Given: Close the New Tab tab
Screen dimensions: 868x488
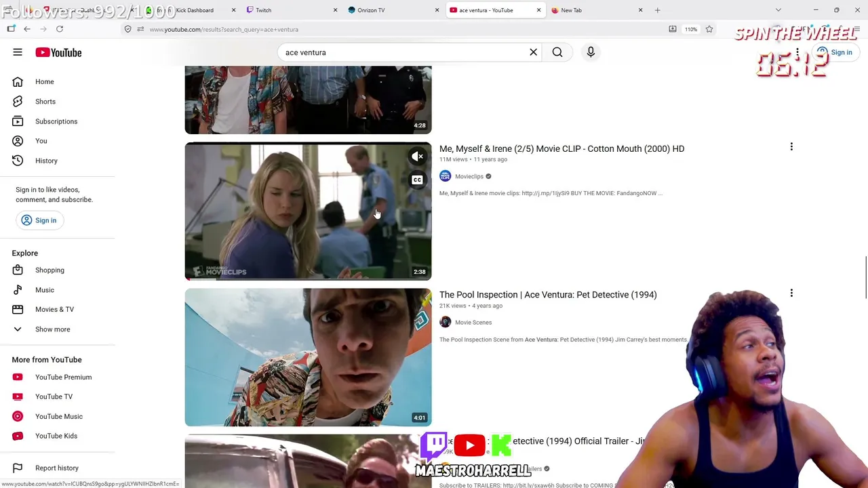Looking at the screenshot, I should click(640, 10).
